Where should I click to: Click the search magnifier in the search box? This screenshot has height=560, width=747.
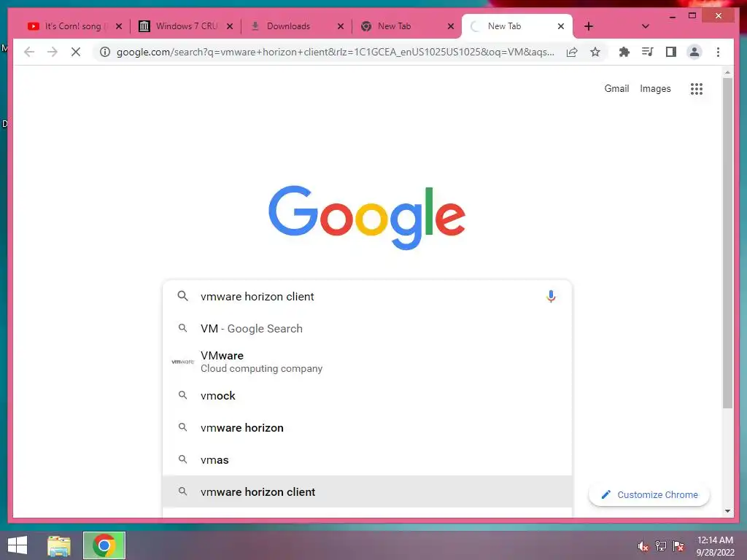(x=182, y=296)
